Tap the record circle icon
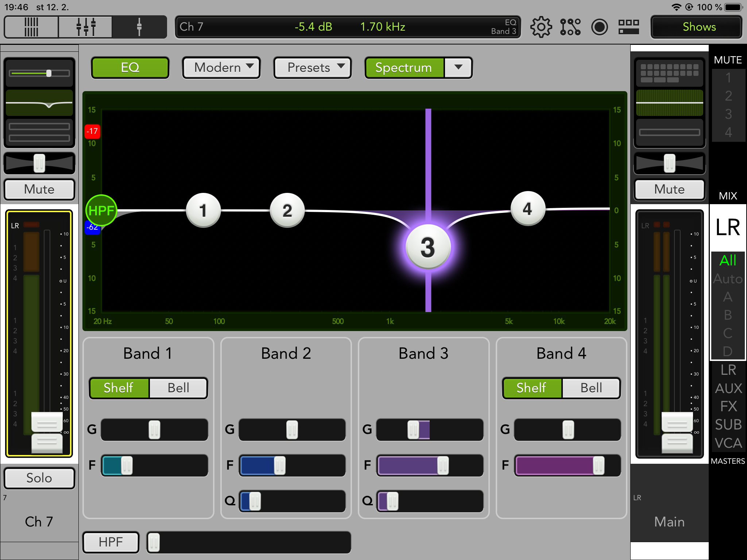 point(599,27)
